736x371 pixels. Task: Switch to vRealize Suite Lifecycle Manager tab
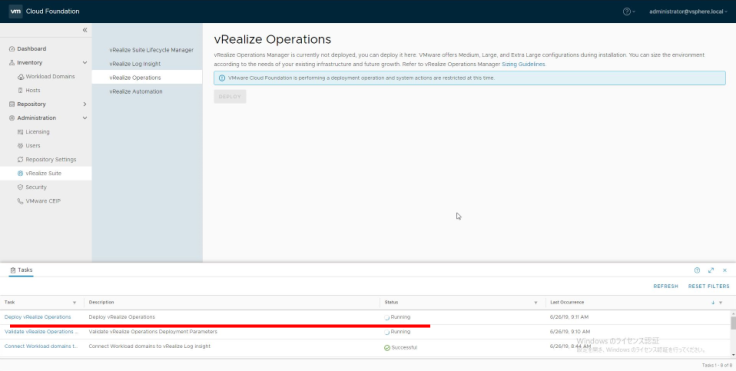151,50
